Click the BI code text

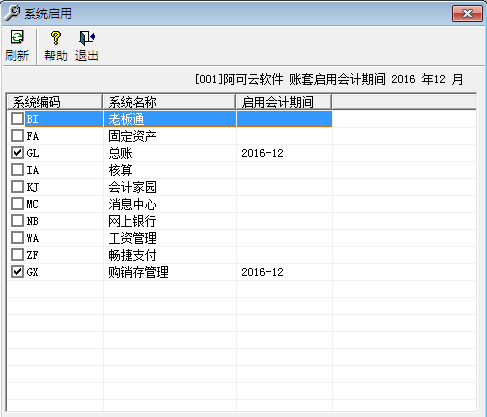(x=32, y=119)
